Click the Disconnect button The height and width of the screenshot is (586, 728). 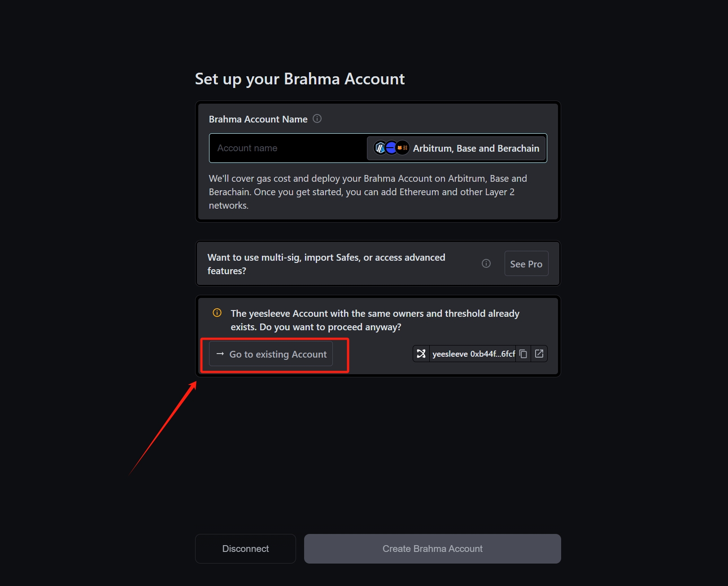click(245, 548)
